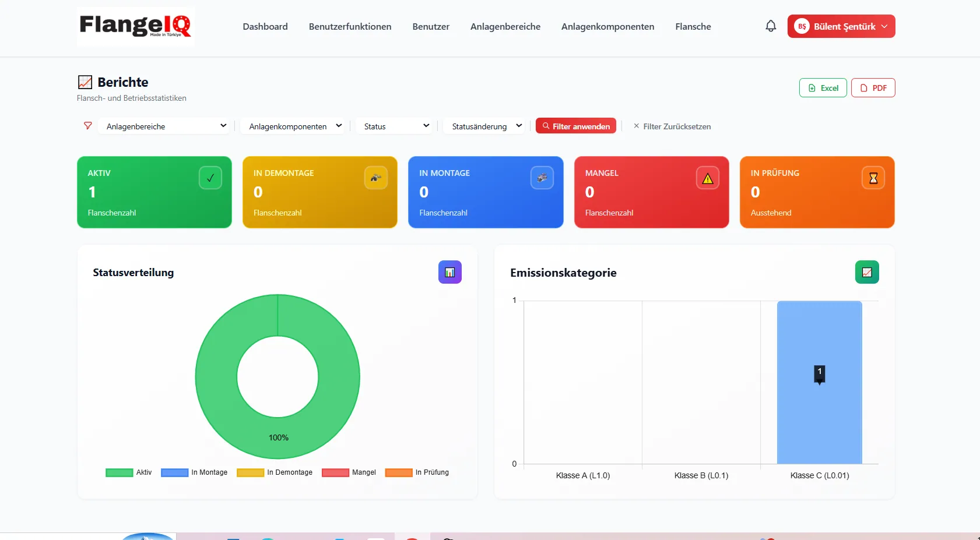Image resolution: width=980 pixels, height=540 pixels.
Task: Click the BS user avatar circle
Action: [x=802, y=26]
